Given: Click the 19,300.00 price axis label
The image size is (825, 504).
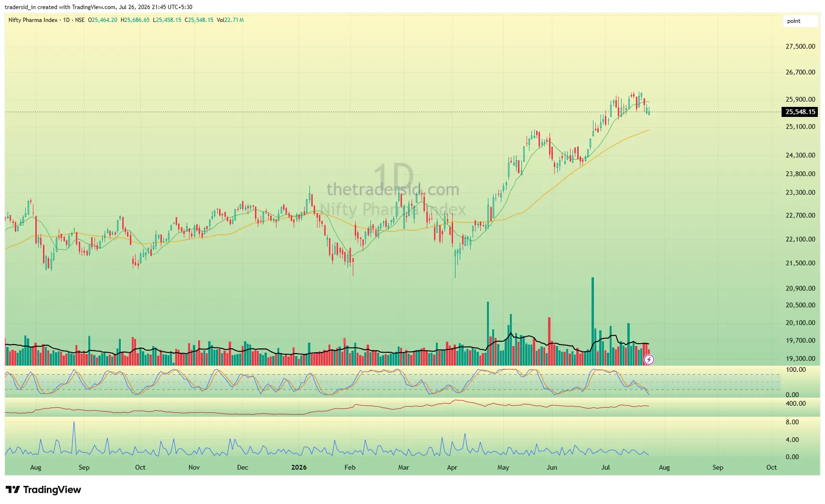Looking at the screenshot, I should [801, 358].
